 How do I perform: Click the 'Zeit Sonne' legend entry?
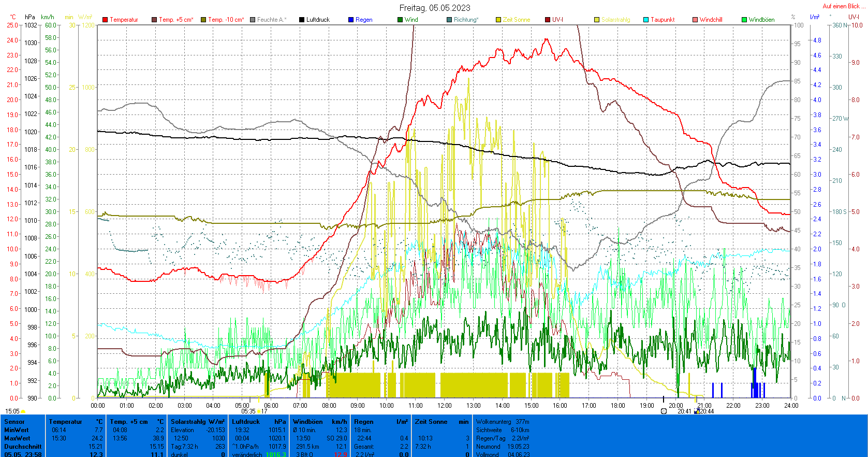(x=516, y=20)
